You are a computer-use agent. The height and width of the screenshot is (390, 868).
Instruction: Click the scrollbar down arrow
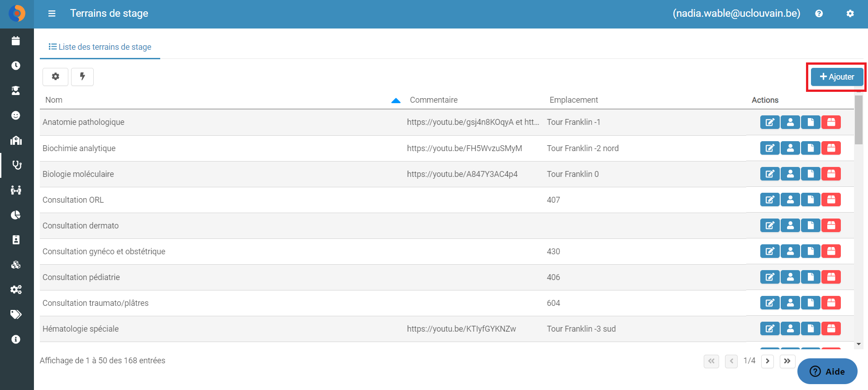tap(858, 344)
